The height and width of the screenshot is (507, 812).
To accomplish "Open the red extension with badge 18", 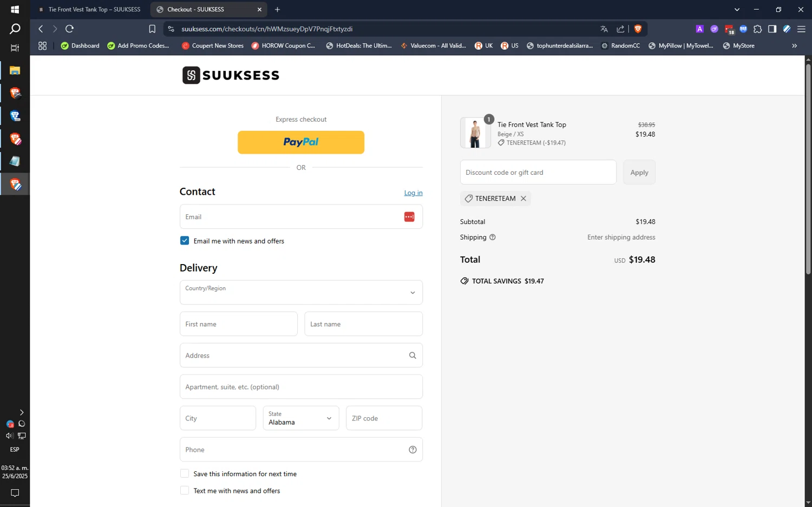I will pyautogui.click(x=729, y=30).
